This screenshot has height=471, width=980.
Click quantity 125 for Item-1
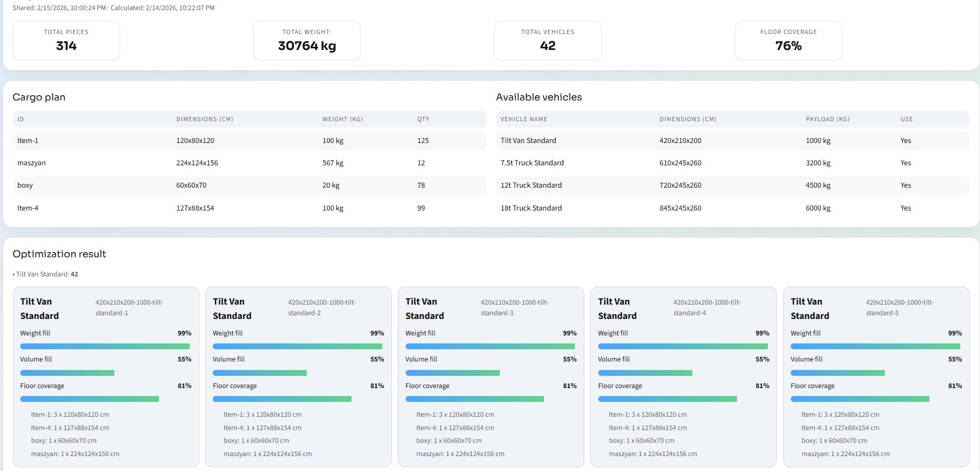(423, 141)
